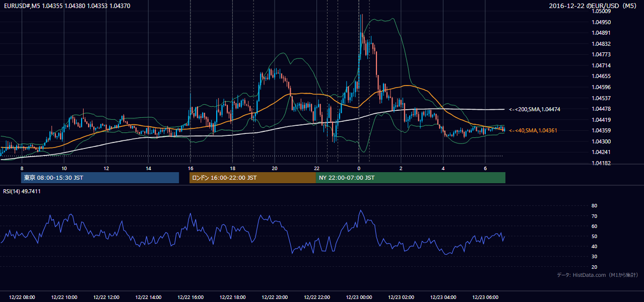Click the bottom time label 12/23 04:00
The width and height of the screenshot is (644, 302).
coord(443,297)
